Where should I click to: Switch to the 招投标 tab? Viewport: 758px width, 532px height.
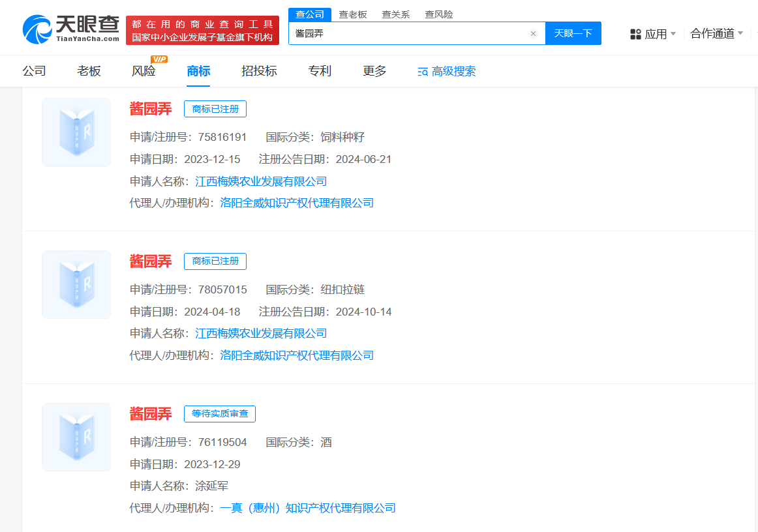tap(259, 71)
